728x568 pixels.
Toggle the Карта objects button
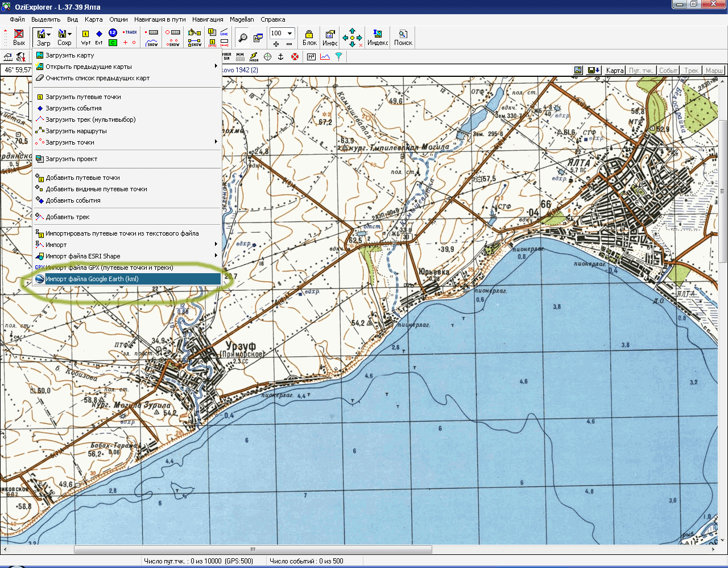[614, 70]
